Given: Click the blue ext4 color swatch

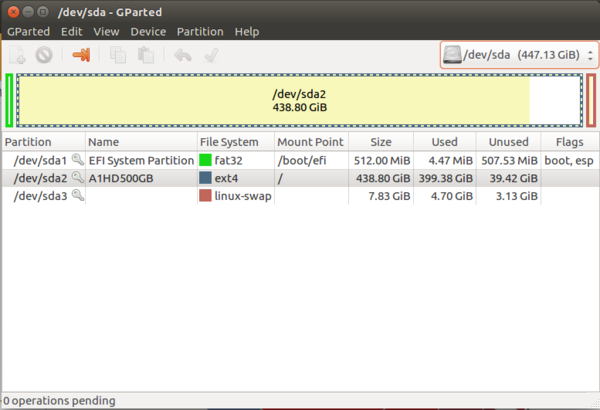Looking at the screenshot, I should pyautogui.click(x=205, y=178).
